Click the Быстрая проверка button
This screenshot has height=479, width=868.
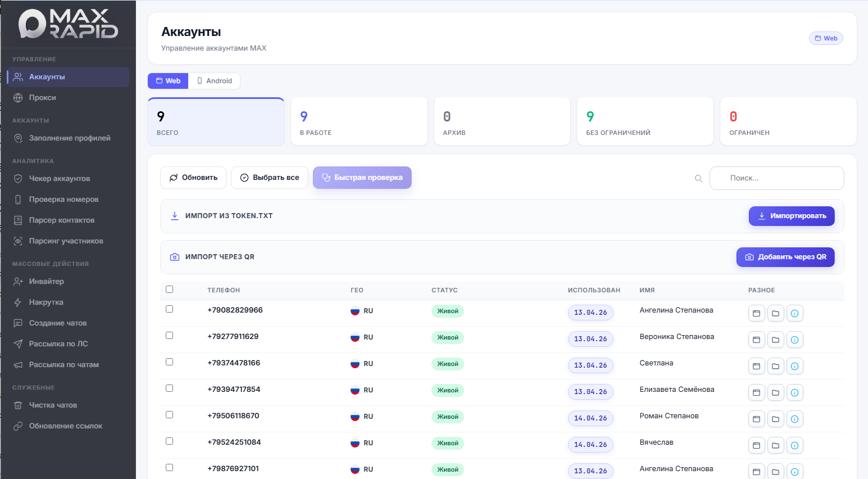tap(362, 178)
